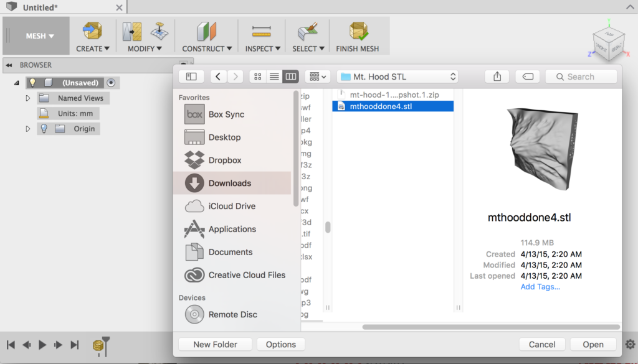The width and height of the screenshot is (638, 364).
Task: Collapse the Unsaved root node
Action: [x=16, y=83]
